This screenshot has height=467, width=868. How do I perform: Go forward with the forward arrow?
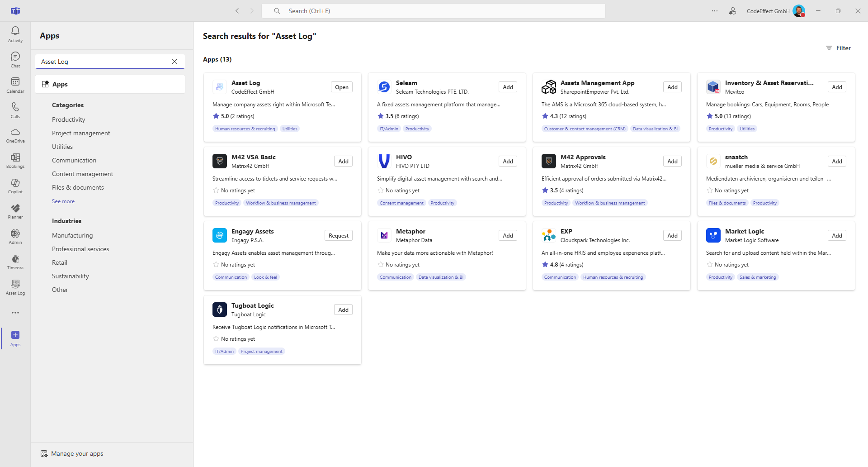pos(252,11)
